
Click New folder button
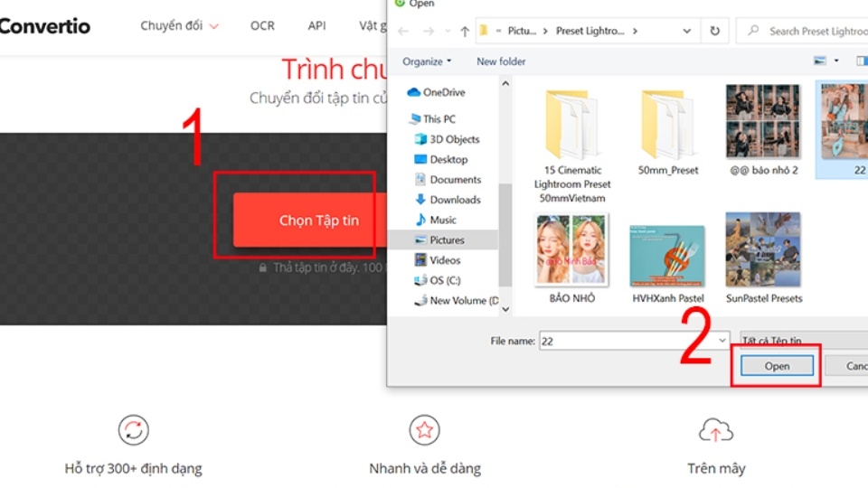tap(501, 61)
